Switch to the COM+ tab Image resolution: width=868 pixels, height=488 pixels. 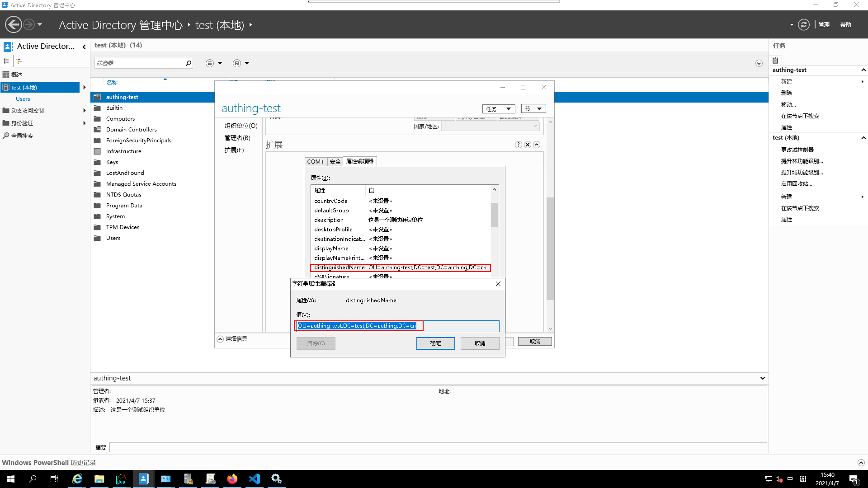coord(316,161)
